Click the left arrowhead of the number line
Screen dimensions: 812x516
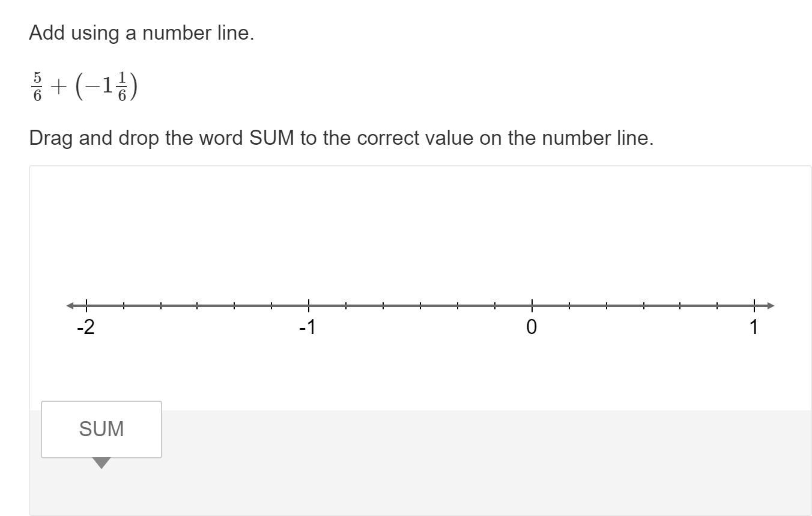point(70,306)
